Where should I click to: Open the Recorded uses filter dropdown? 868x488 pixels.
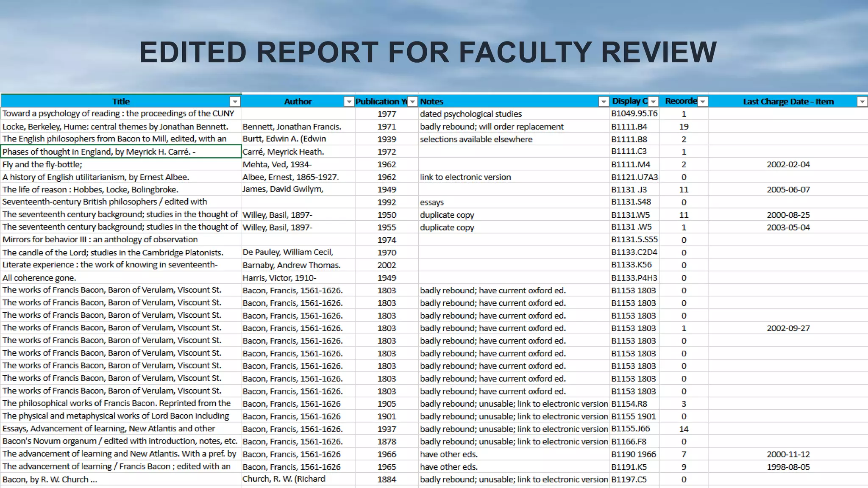pos(703,101)
